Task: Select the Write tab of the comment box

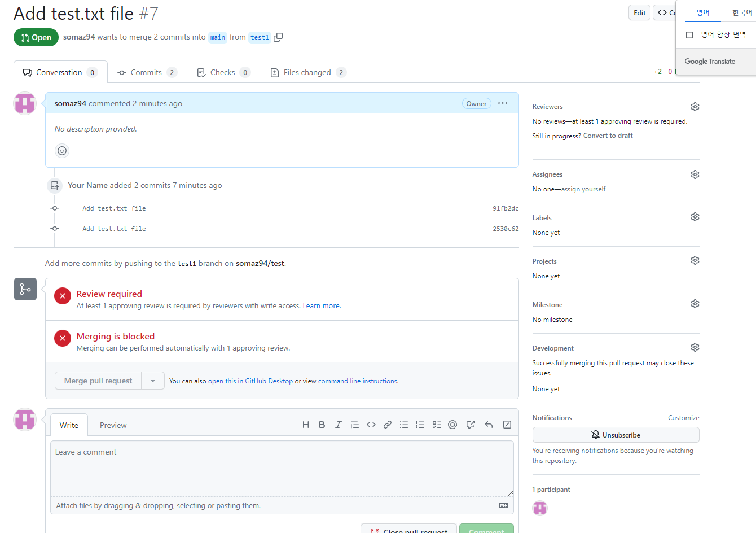Action: [69, 425]
